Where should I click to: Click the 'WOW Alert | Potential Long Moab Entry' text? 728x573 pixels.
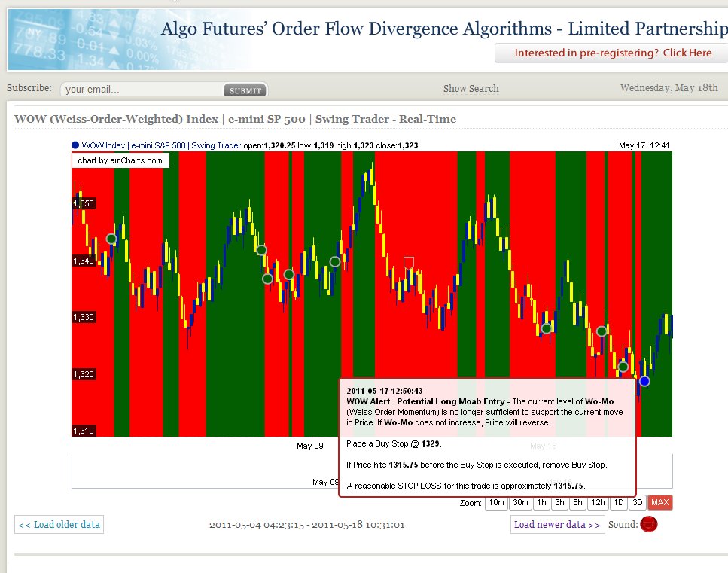pos(425,401)
